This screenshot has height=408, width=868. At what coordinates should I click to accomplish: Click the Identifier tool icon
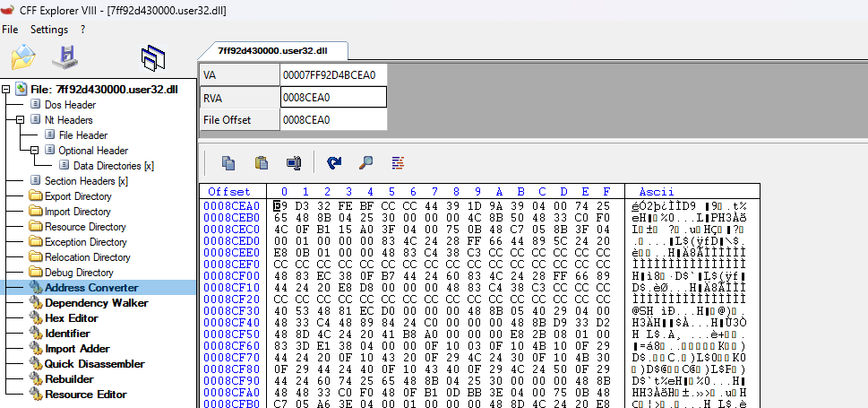(x=36, y=334)
